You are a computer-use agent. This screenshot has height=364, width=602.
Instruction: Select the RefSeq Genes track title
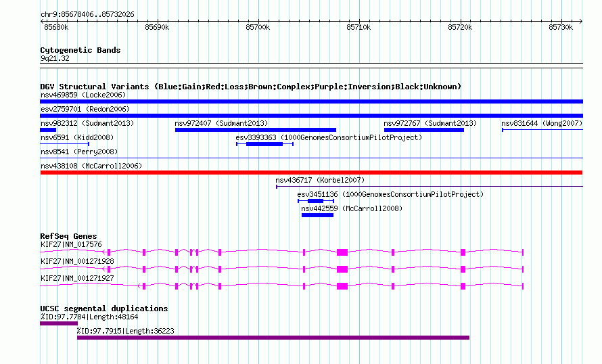[68, 236]
